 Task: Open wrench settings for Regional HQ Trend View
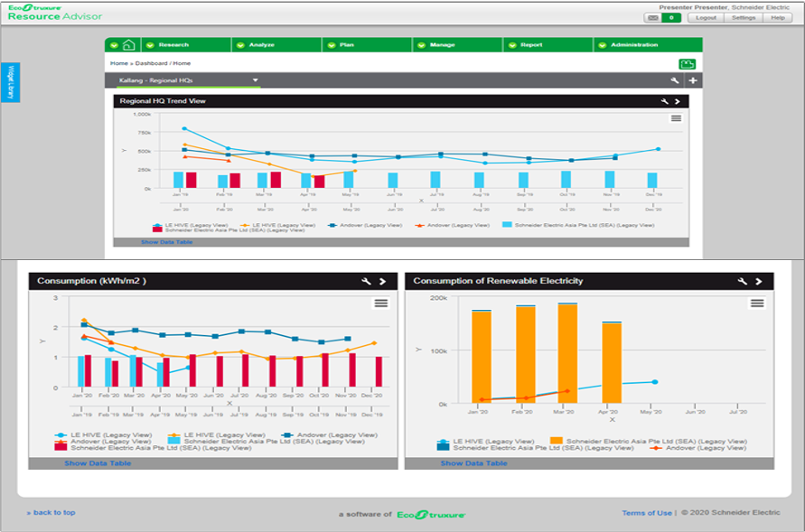664,101
